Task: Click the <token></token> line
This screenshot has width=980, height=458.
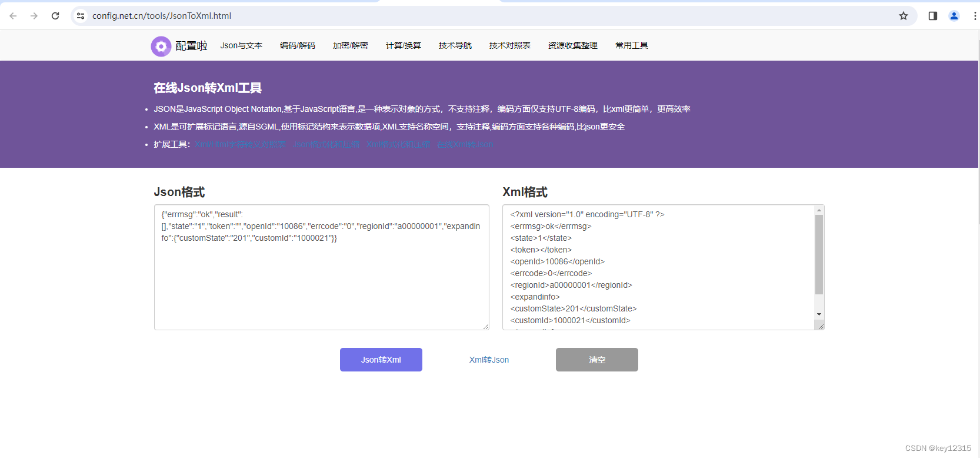Action: (x=541, y=250)
